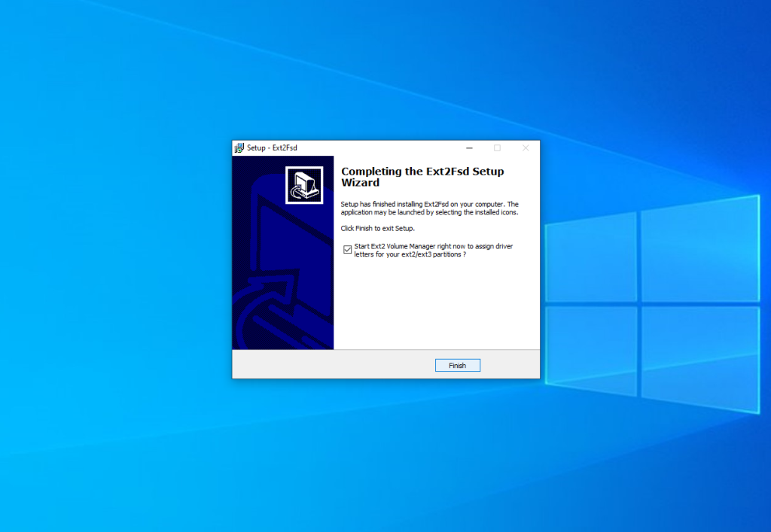Click the word 'Wizard' in the heading
Viewport: 771px width, 532px height.
[360, 183]
